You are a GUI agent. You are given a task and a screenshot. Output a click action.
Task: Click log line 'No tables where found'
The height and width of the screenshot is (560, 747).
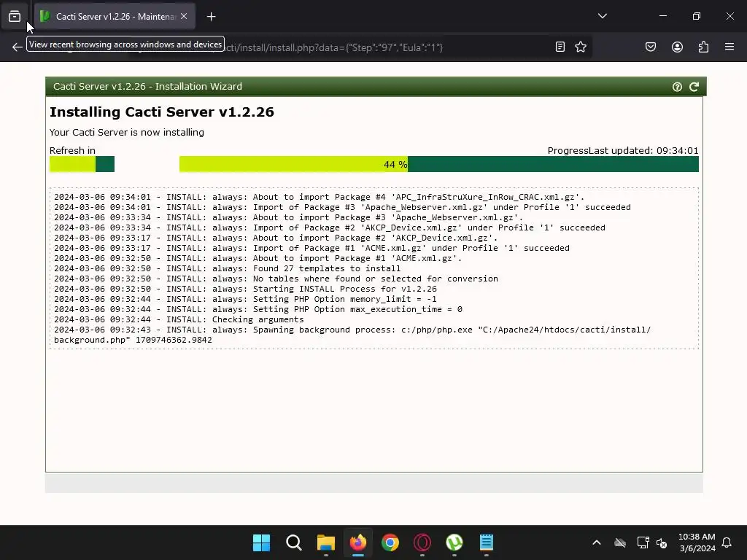pos(276,279)
